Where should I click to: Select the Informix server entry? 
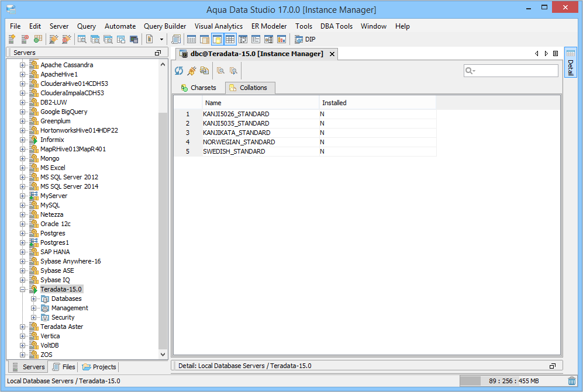tap(52, 140)
